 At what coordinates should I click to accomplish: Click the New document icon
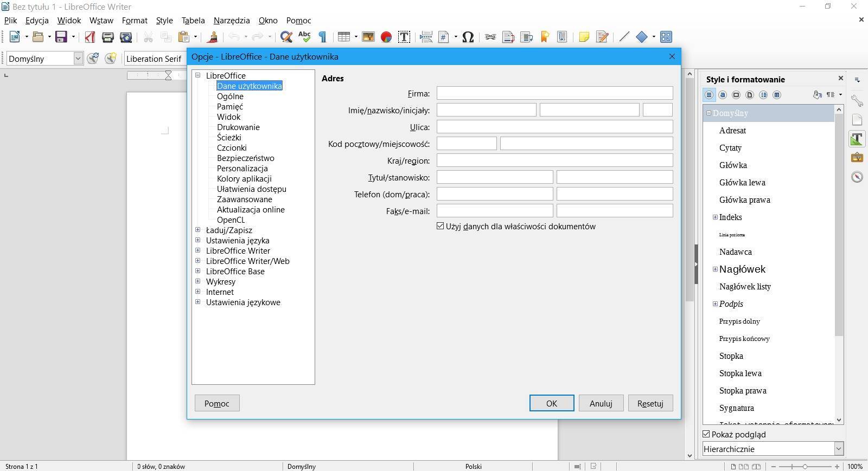[15, 37]
